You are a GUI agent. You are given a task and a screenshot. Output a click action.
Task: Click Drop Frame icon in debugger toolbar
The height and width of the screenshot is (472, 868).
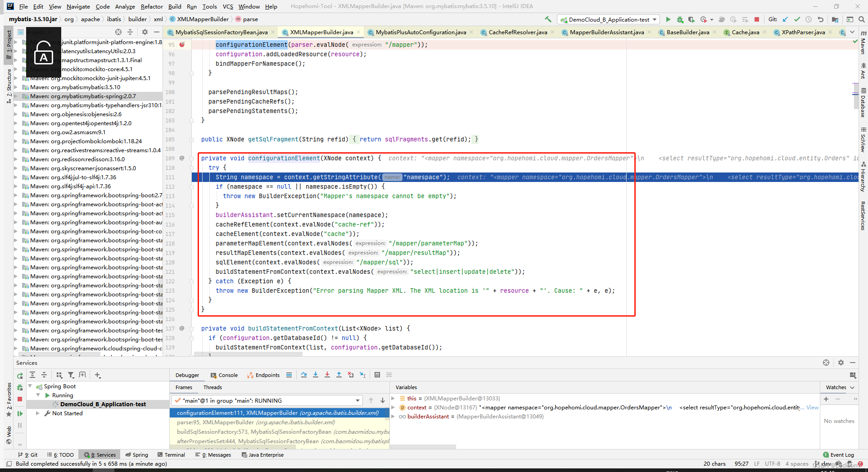(351, 375)
